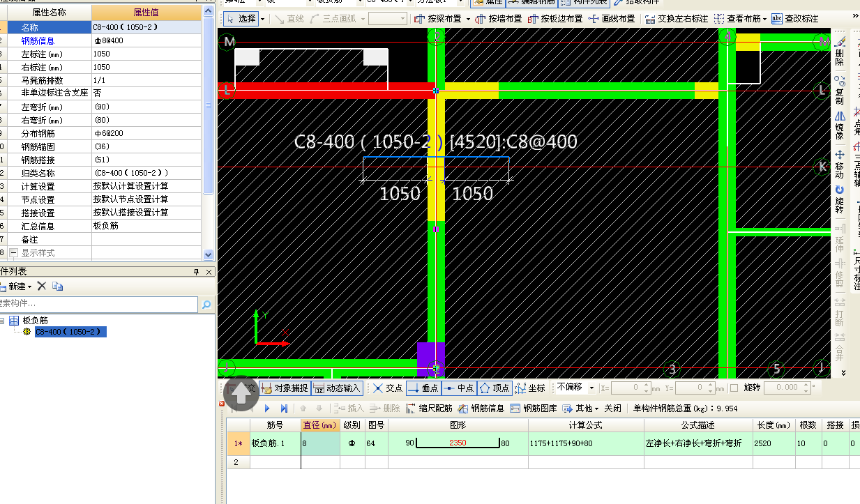Toggle 垂点 perpendicular snap
The height and width of the screenshot is (504, 860).
click(x=423, y=388)
